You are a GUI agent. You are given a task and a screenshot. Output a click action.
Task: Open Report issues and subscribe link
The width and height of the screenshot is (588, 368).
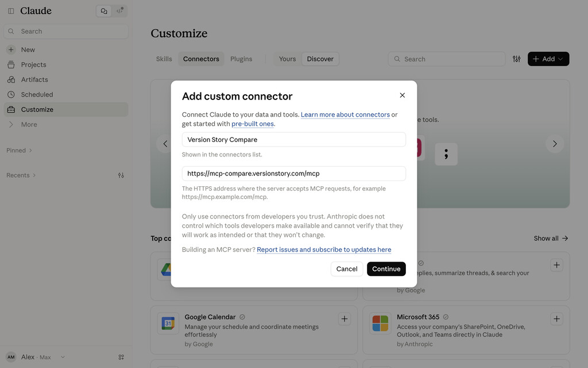click(324, 250)
